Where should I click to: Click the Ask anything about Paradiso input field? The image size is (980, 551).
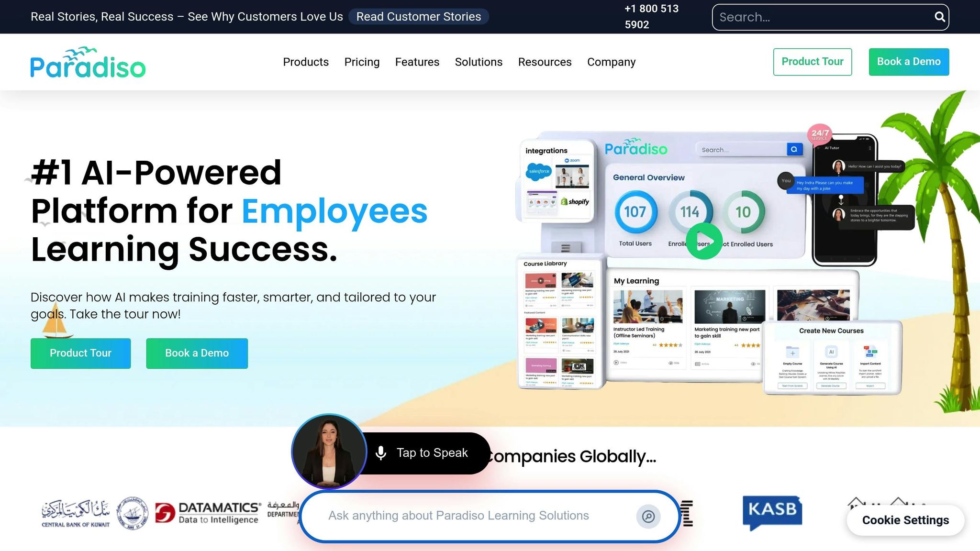pyautogui.click(x=458, y=516)
